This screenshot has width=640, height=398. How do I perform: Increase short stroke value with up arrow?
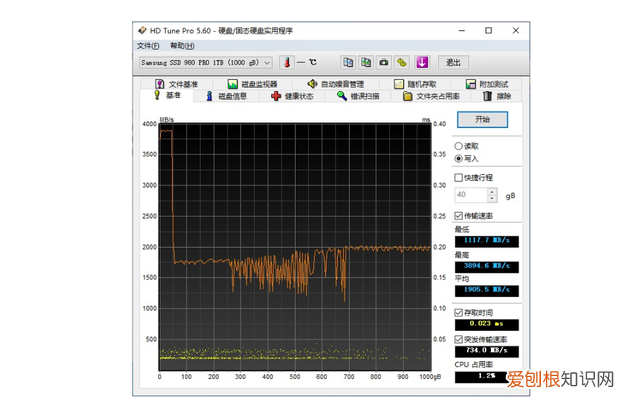(x=492, y=191)
